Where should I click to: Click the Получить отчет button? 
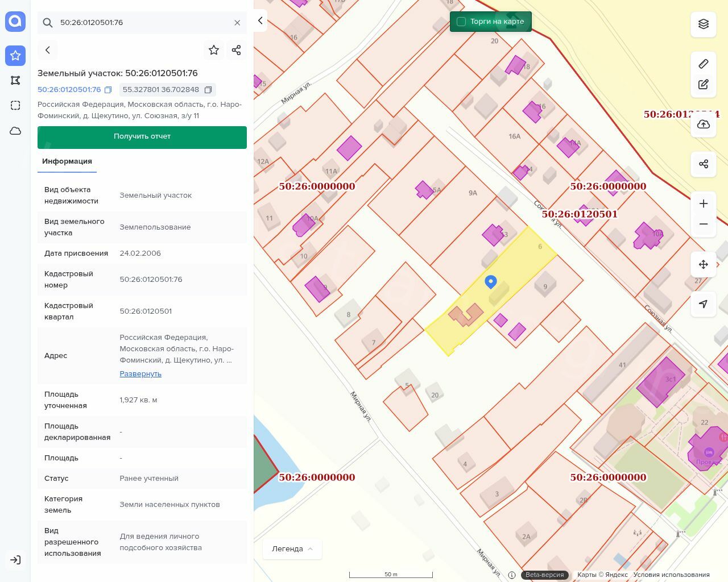coord(142,137)
